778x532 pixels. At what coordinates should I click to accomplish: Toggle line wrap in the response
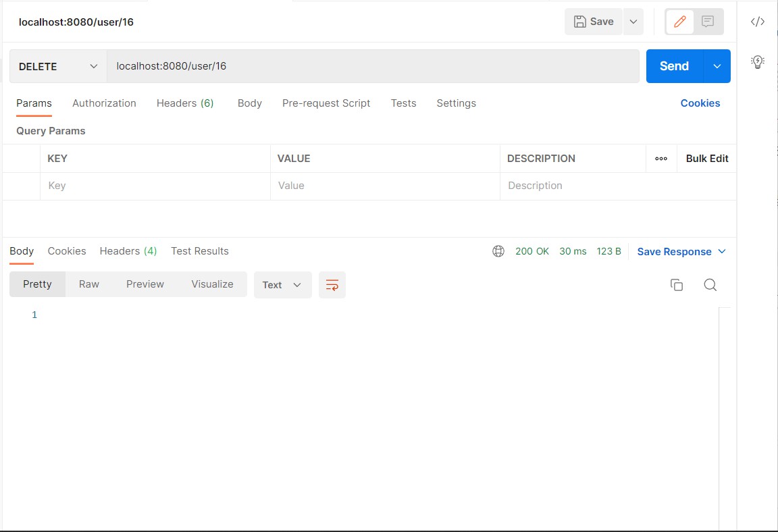[x=332, y=285]
